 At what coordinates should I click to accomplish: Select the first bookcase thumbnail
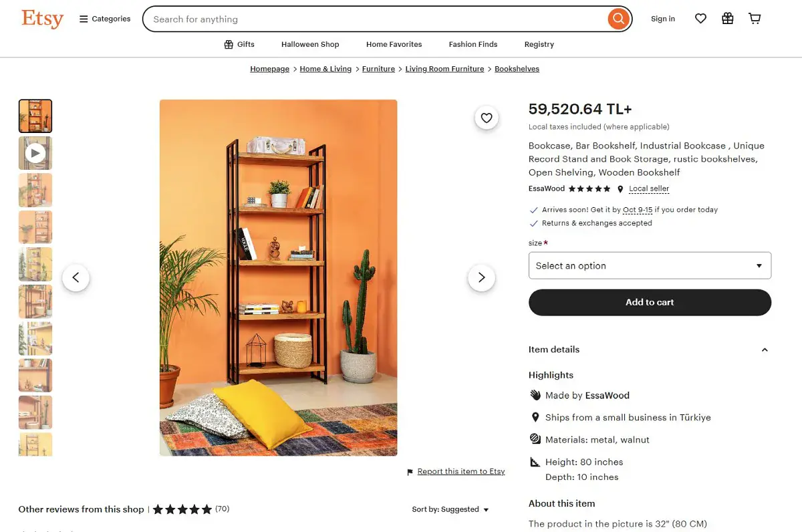click(35, 116)
